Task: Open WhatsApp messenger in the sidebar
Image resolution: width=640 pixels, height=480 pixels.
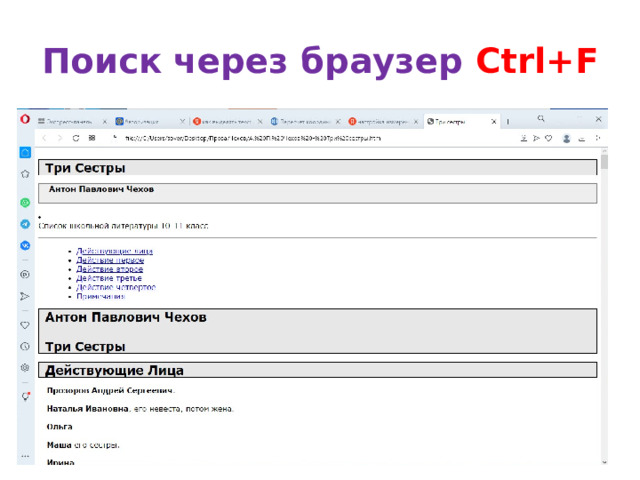Action: click(25, 202)
